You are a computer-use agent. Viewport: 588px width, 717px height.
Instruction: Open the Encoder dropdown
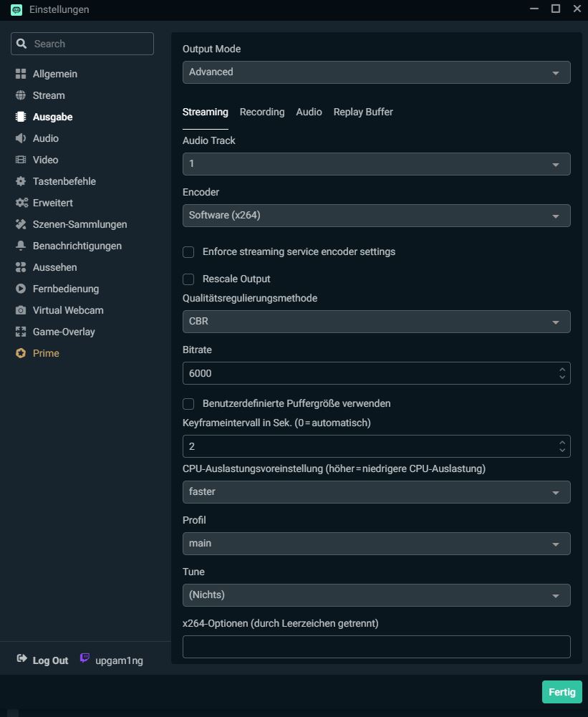pos(376,215)
